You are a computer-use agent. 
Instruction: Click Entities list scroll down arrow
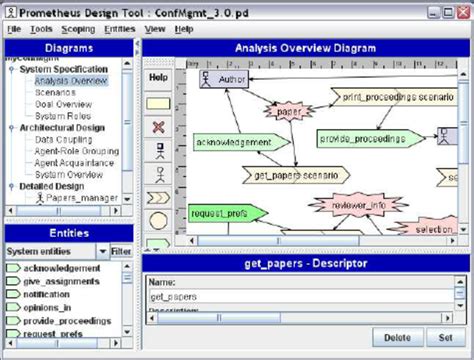point(127,332)
